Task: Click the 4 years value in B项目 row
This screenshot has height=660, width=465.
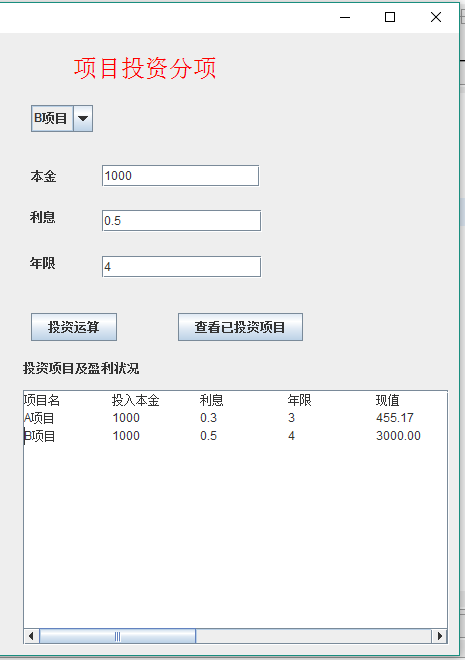Action: (x=291, y=436)
